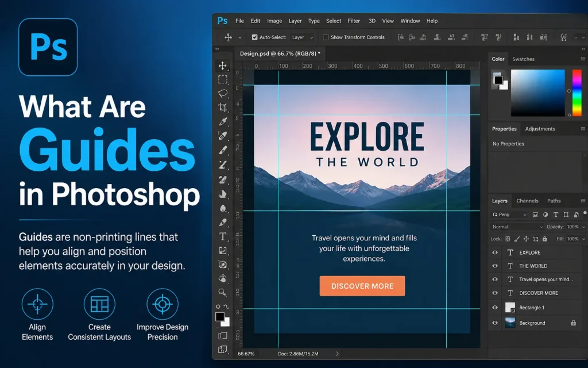Click the lock image pixels brush icon
Image resolution: width=588 pixels, height=368 pixels.
pos(517,239)
